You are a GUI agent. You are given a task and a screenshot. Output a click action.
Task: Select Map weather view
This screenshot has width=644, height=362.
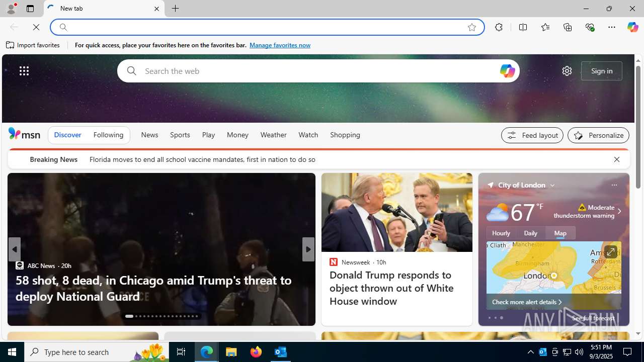[560, 233]
